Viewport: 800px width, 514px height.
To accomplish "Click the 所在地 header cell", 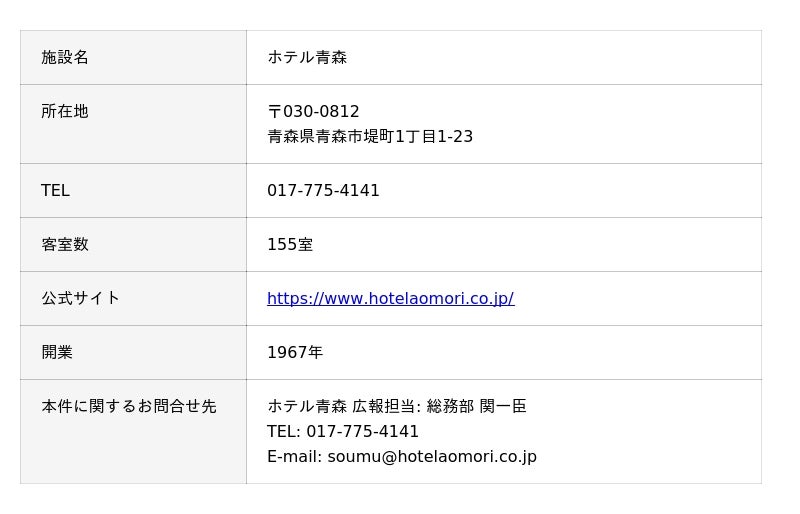I will pyautogui.click(x=65, y=111).
